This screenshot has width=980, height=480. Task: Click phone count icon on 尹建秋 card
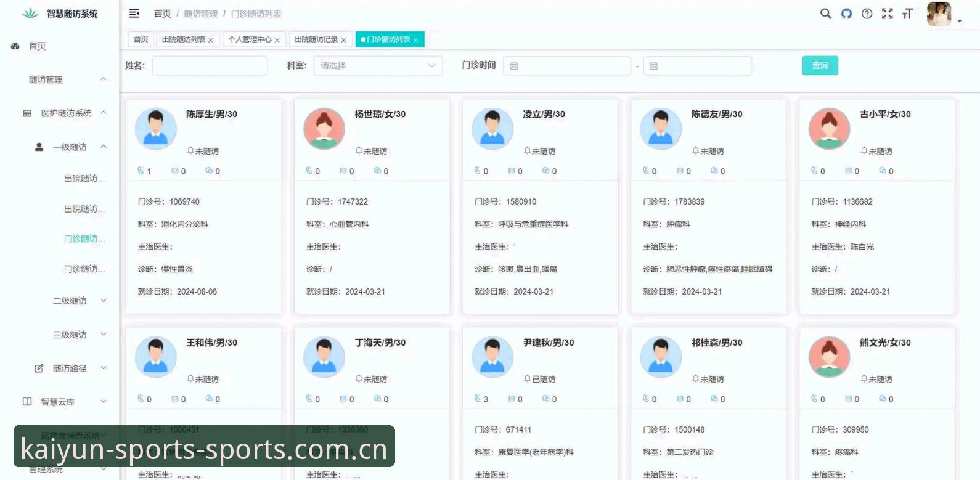[x=477, y=399]
